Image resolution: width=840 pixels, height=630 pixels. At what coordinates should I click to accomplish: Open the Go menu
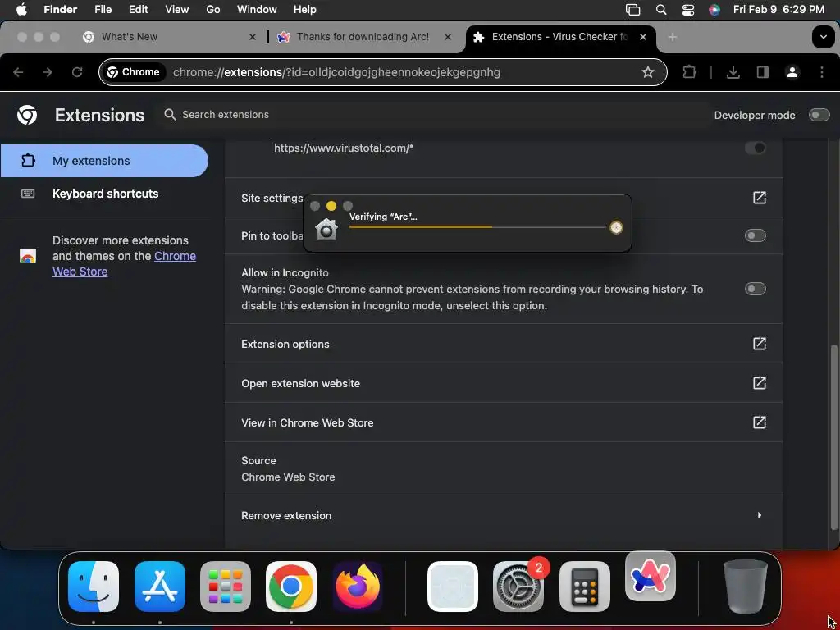coord(213,10)
